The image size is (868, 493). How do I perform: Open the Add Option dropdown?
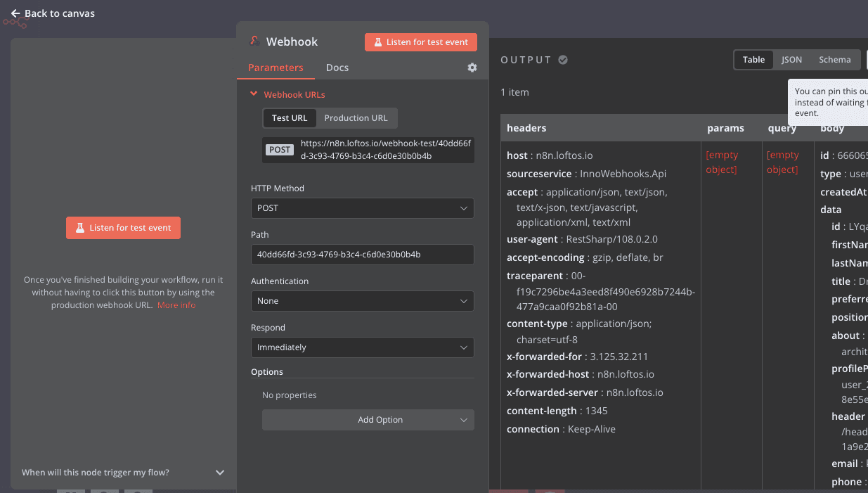tap(368, 420)
